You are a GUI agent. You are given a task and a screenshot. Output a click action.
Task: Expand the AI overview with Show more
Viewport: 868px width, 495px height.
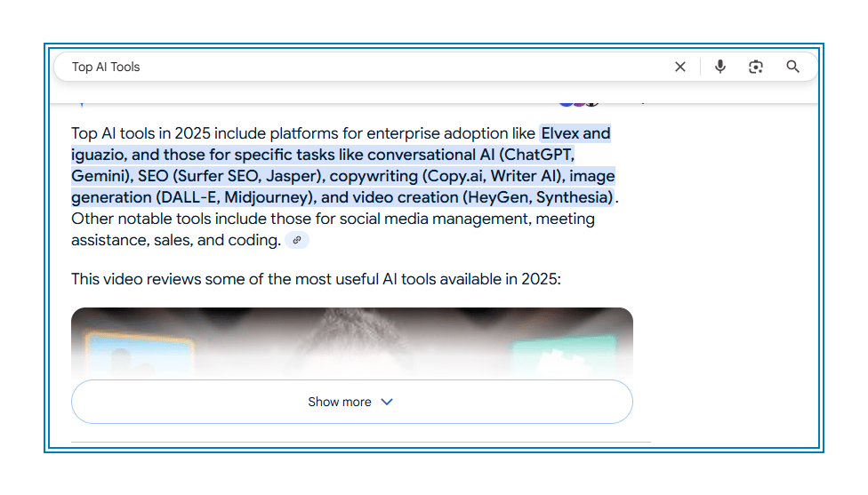click(x=351, y=402)
